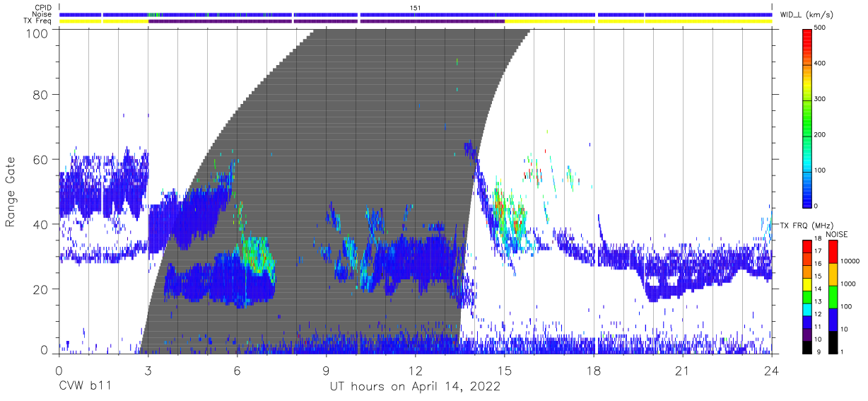The image size is (868, 401).
Task: Click the 1 label in NOISE legend
Action: pos(841,352)
